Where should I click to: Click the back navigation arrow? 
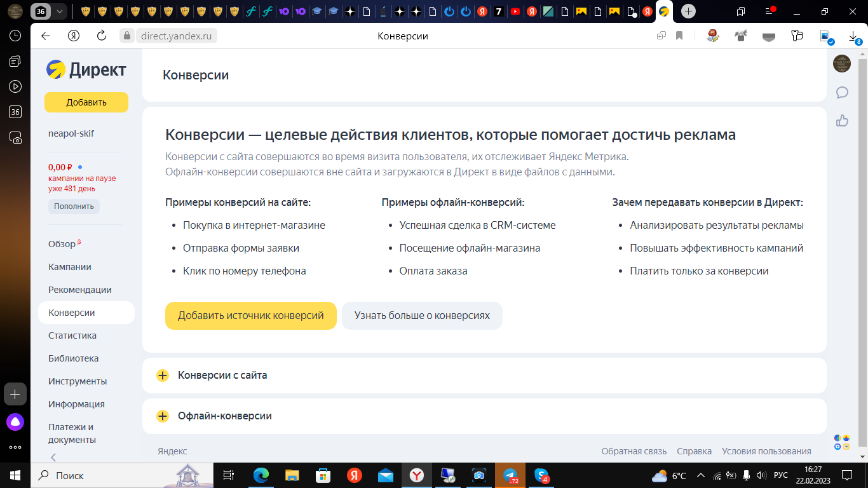point(44,36)
